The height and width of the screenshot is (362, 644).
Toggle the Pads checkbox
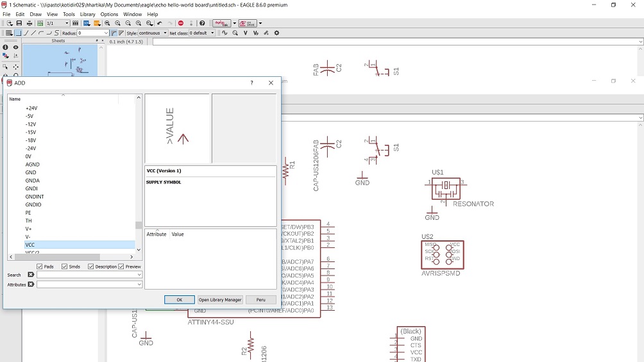(x=39, y=267)
